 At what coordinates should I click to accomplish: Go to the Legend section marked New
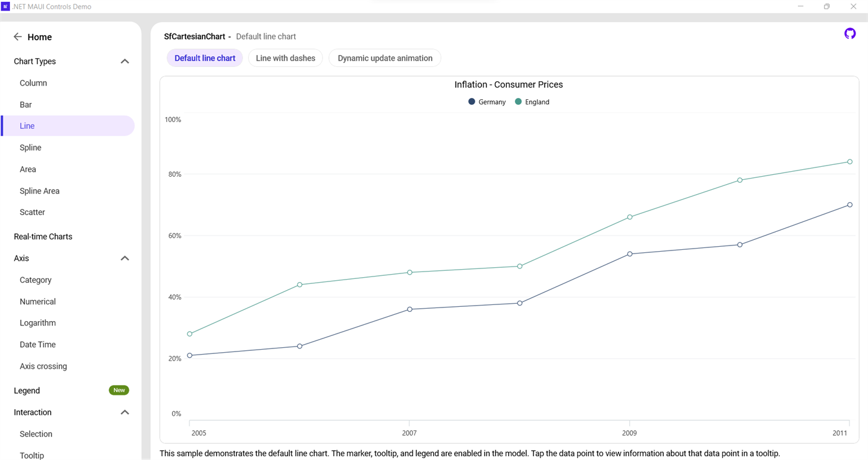click(27, 391)
